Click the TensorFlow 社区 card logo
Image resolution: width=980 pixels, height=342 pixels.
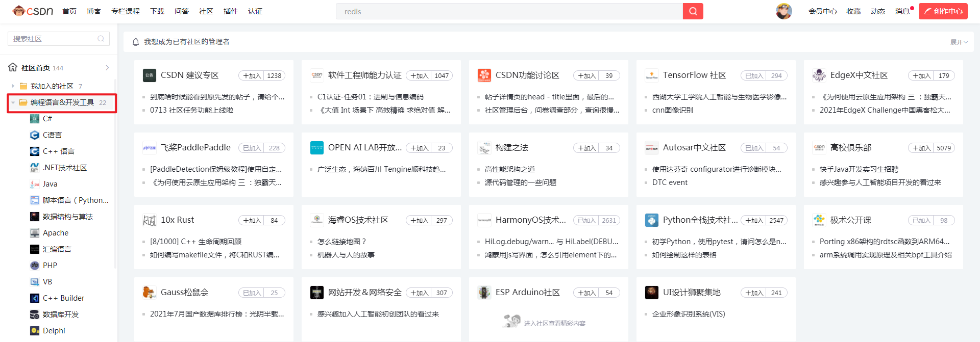point(652,75)
